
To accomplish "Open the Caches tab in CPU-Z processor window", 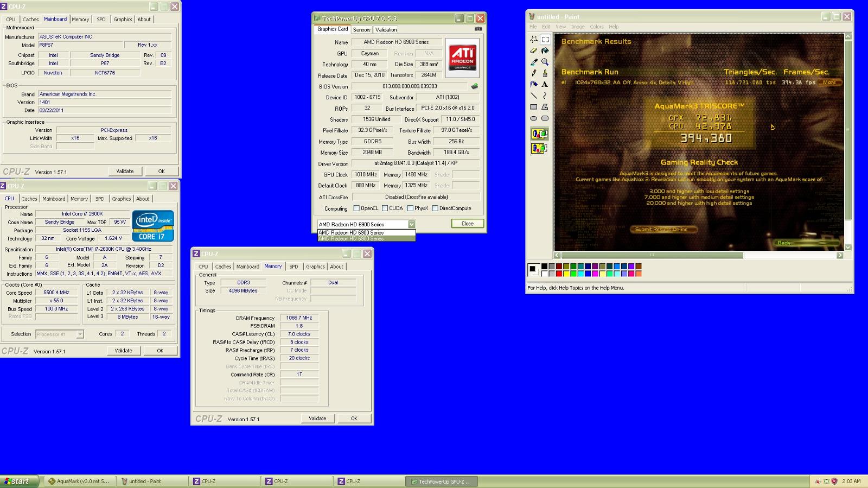I will (x=29, y=199).
